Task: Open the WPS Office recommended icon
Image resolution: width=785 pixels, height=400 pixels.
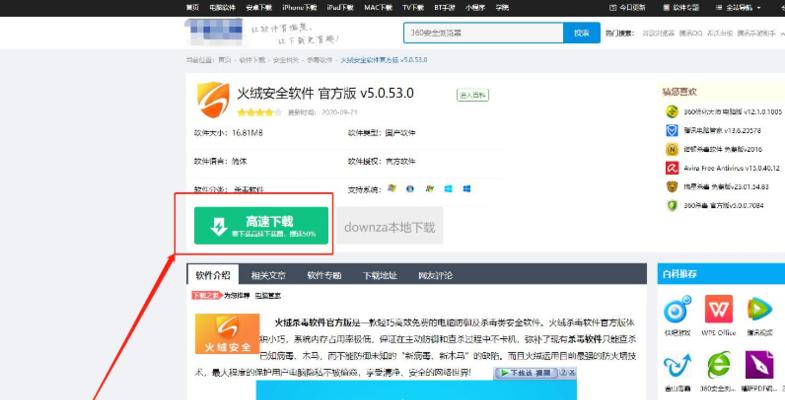Action: coord(718,309)
